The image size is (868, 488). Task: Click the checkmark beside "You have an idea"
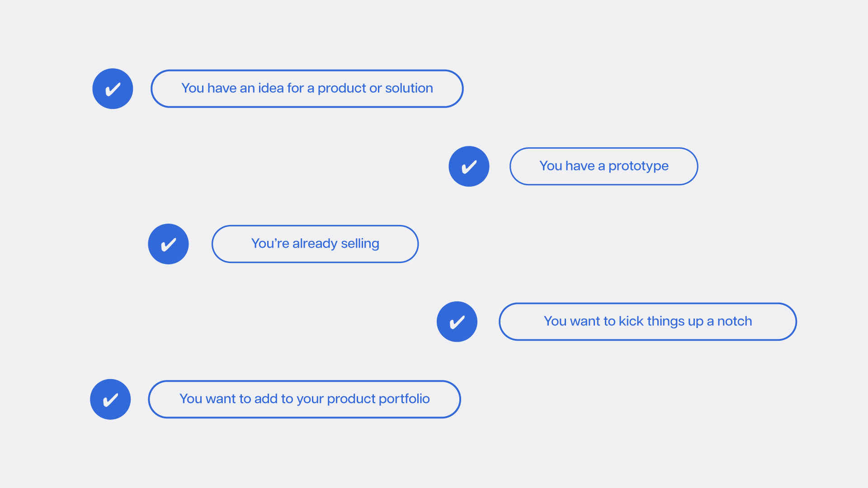113,89
